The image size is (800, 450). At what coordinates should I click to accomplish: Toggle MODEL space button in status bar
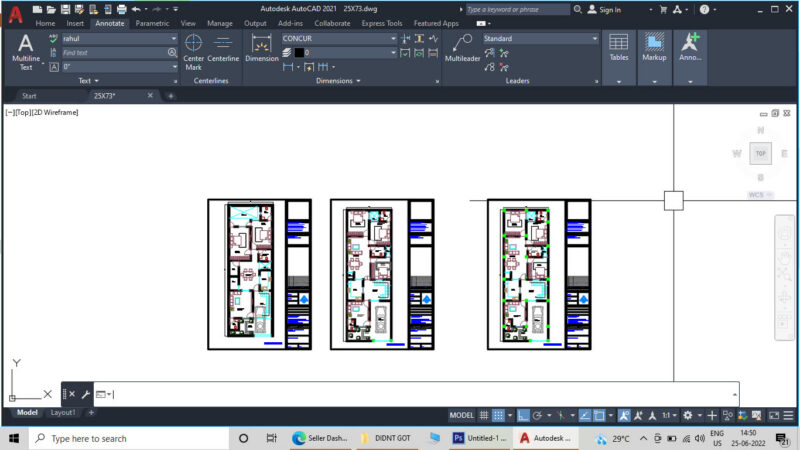(x=461, y=415)
